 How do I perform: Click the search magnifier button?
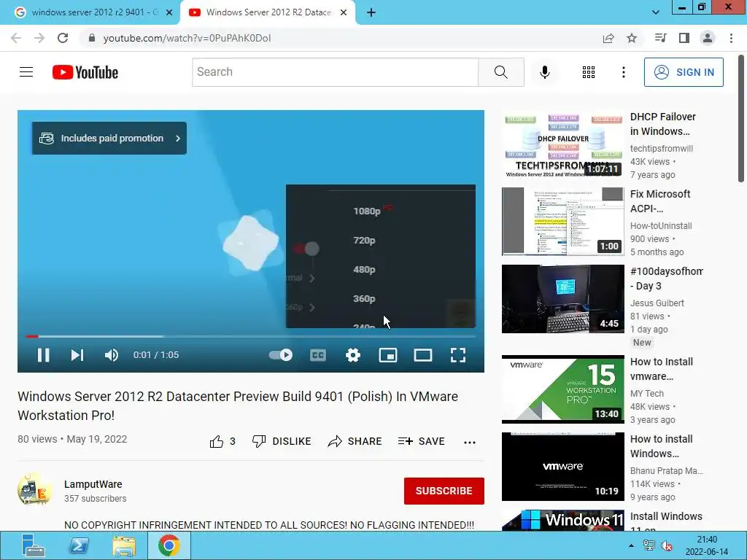coord(500,72)
